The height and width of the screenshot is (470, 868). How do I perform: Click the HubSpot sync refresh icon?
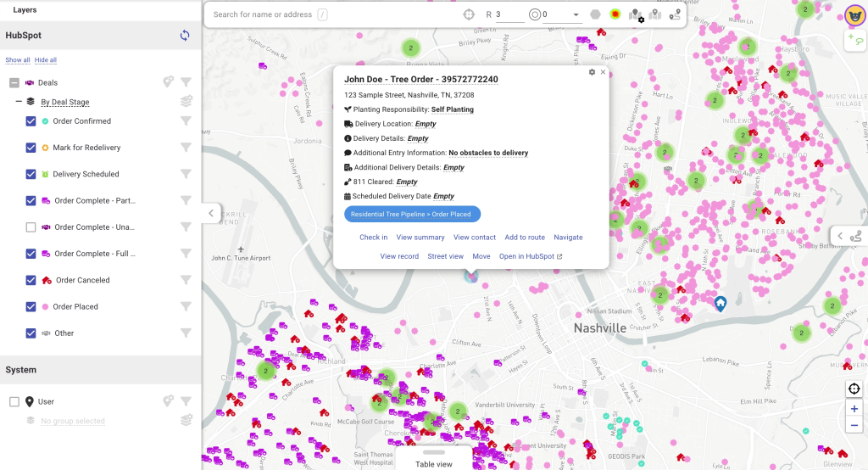point(184,36)
